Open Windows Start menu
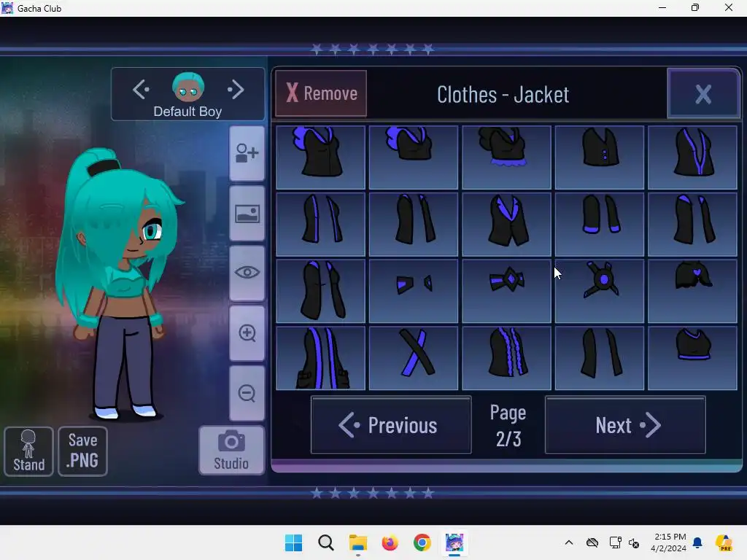Image resolution: width=747 pixels, height=560 pixels. 293,542
